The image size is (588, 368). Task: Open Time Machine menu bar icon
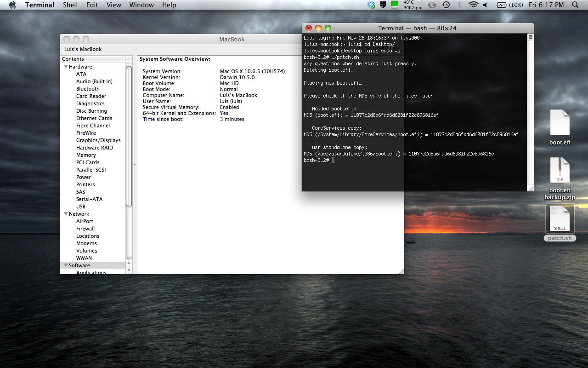tap(446, 5)
